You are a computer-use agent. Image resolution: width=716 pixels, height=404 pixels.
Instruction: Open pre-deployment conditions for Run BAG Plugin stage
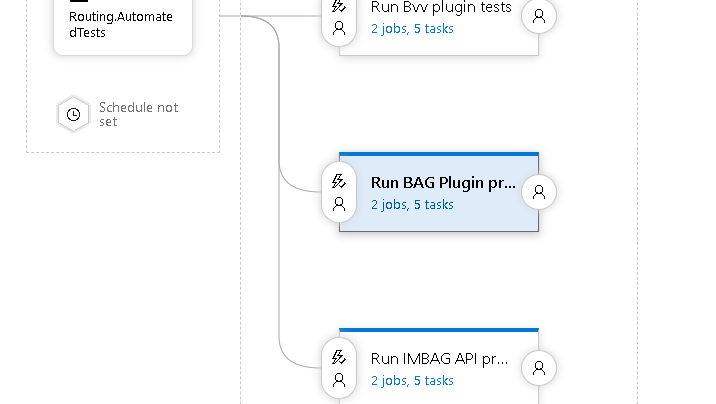pyautogui.click(x=339, y=192)
